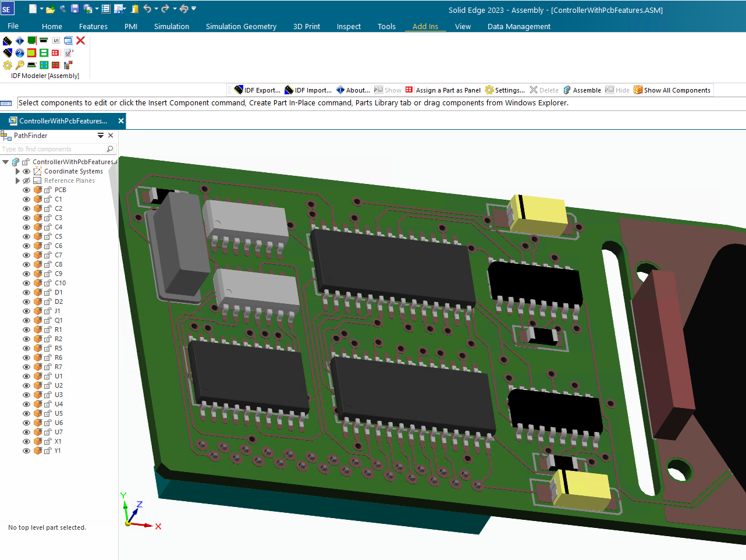This screenshot has width=746, height=560.
Task: Click the gold key icon in IDF Modeler
Action: 20,65
